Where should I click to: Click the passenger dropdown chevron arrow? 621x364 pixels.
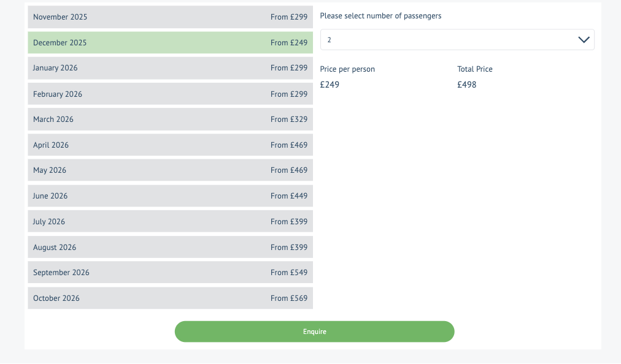tap(584, 40)
